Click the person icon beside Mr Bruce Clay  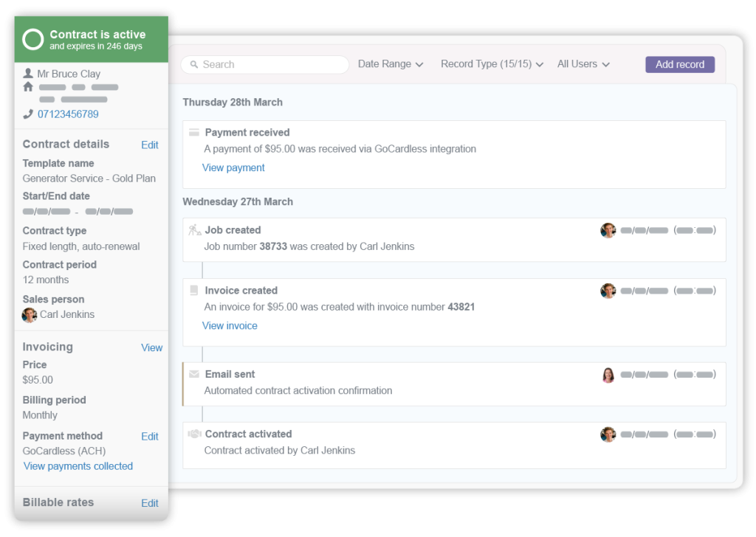pyautogui.click(x=28, y=74)
